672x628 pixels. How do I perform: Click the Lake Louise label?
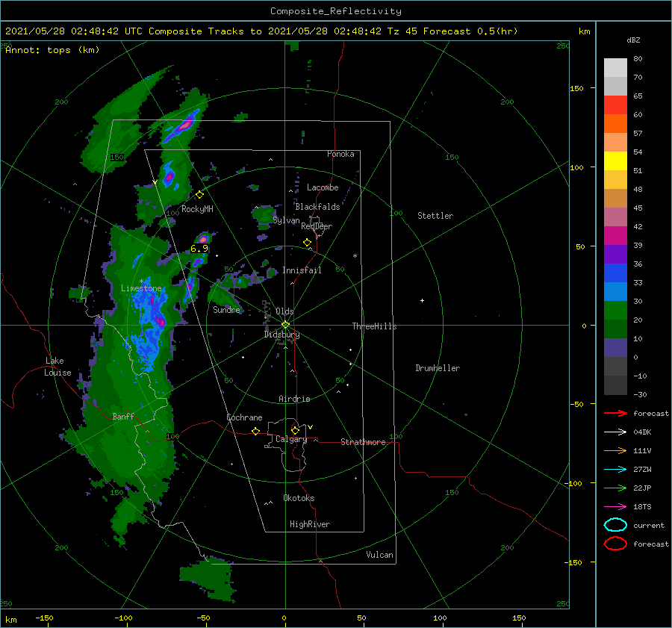(x=57, y=367)
